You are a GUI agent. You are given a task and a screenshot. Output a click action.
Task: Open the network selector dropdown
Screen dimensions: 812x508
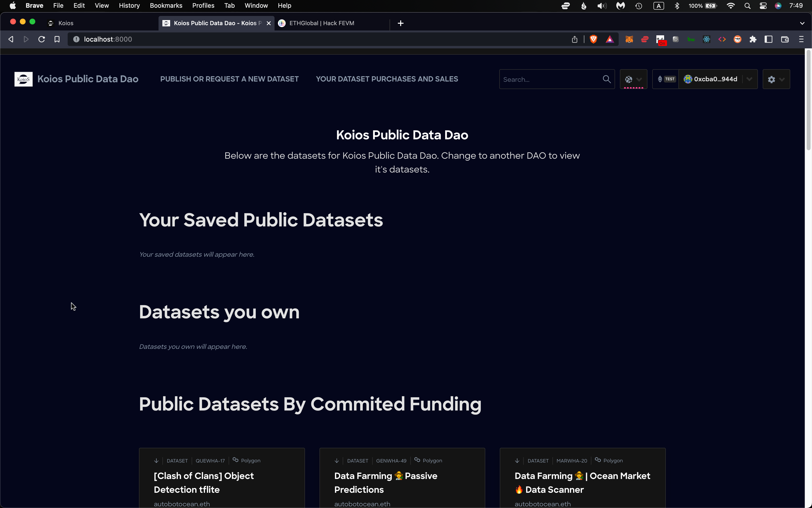[x=633, y=79]
